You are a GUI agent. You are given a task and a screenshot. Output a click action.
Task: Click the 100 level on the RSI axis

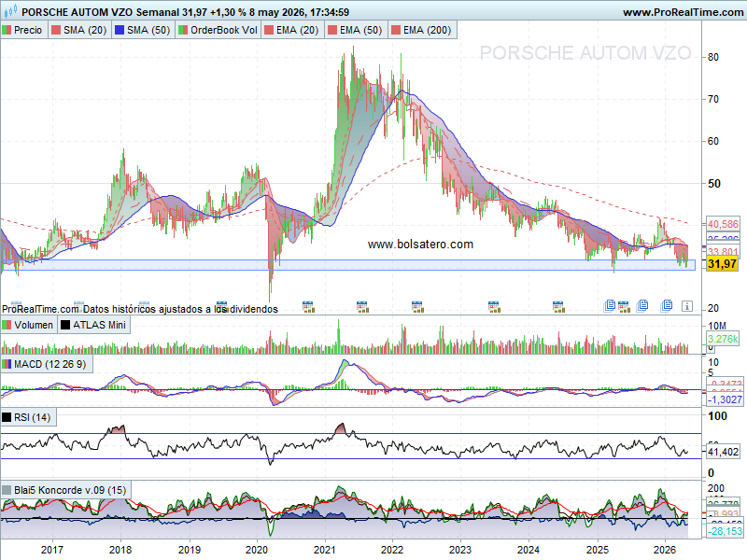[x=717, y=415]
